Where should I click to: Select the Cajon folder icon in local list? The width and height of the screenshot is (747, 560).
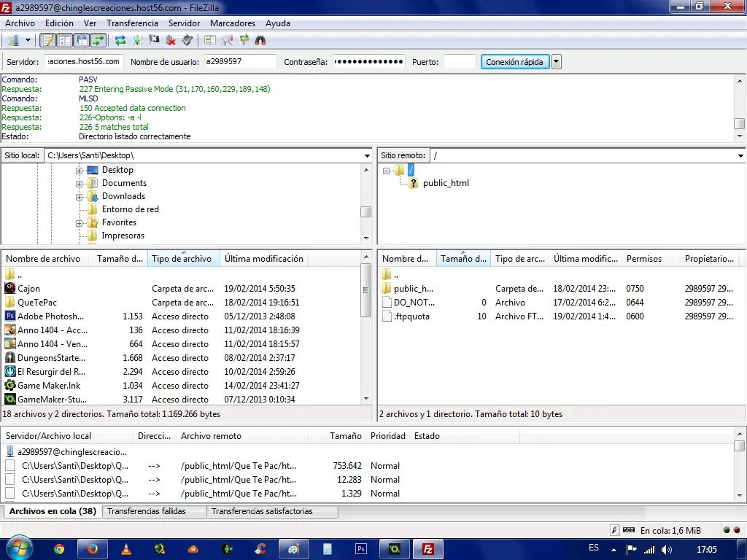10,288
